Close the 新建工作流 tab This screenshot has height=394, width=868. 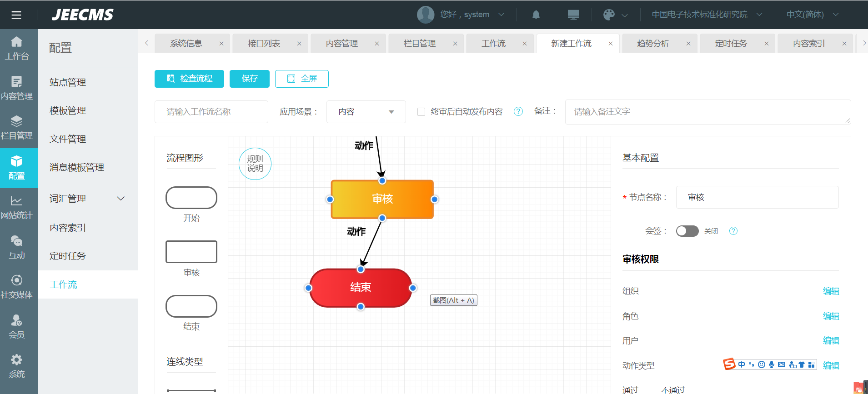(611, 44)
